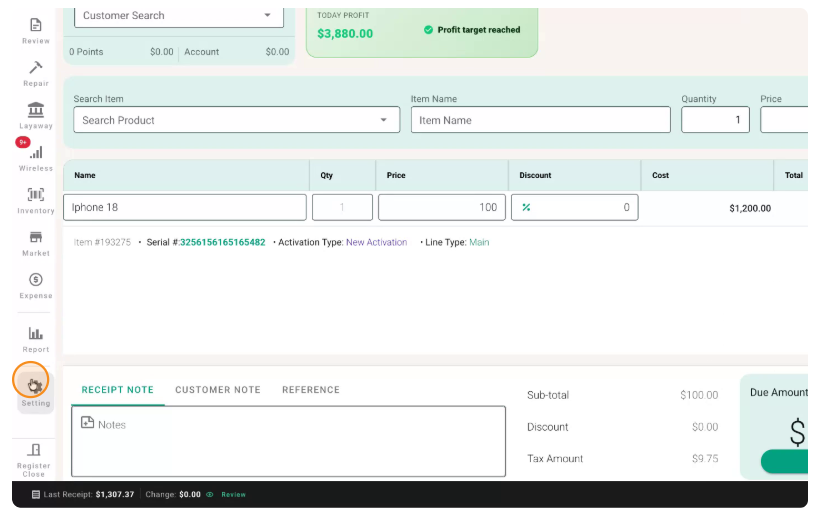Screen dimensions: 822x516
Task: Click the Tax Amount $9.75 value
Action: click(705, 458)
